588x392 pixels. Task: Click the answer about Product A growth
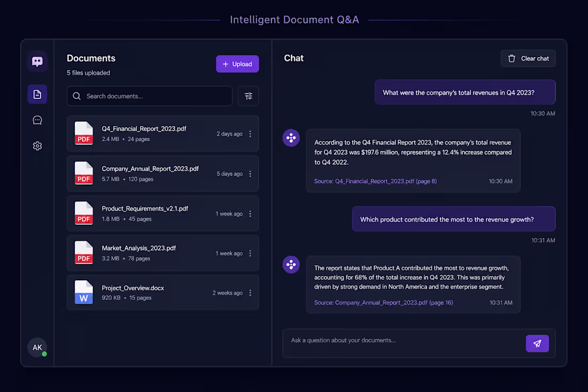coord(413,285)
